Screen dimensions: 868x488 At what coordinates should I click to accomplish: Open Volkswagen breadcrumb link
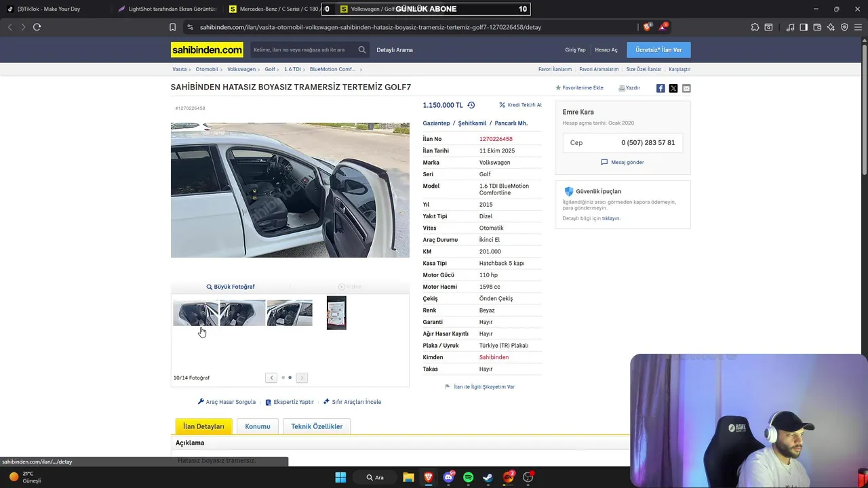(x=241, y=69)
